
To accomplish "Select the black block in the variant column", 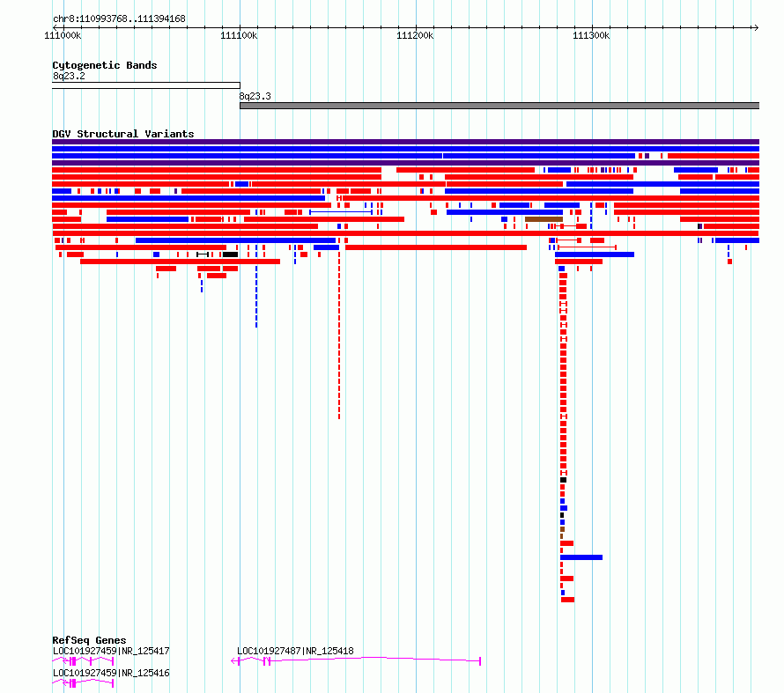I will (564, 480).
